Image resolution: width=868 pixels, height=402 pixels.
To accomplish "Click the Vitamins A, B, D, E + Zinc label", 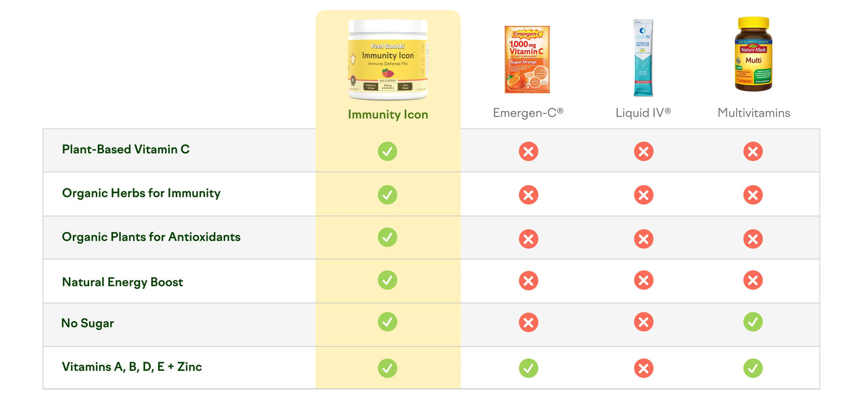I will 132,367.
